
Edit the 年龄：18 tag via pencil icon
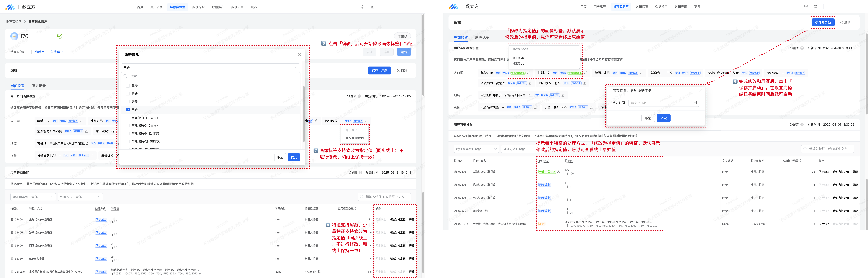click(x=528, y=73)
